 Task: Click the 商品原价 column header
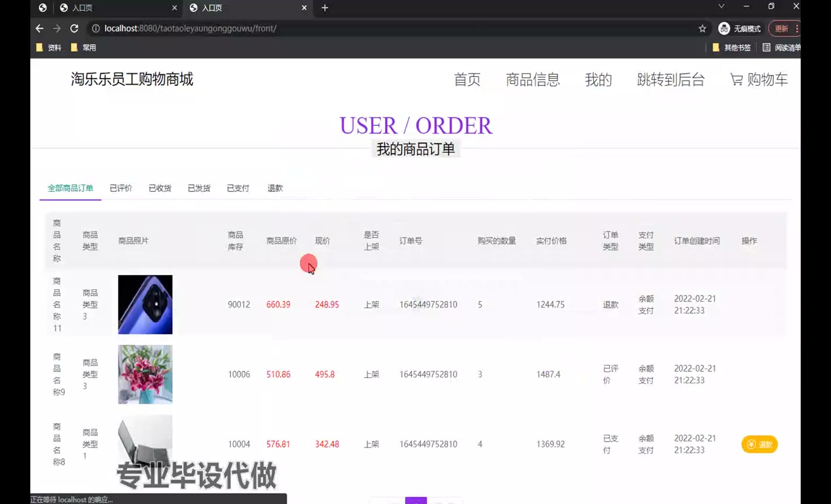click(282, 241)
